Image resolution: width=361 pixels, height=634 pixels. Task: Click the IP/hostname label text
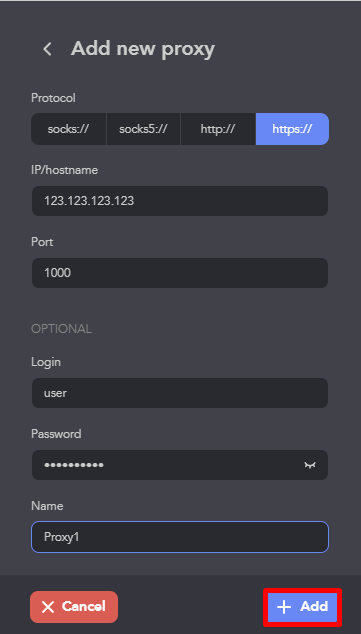pos(65,170)
